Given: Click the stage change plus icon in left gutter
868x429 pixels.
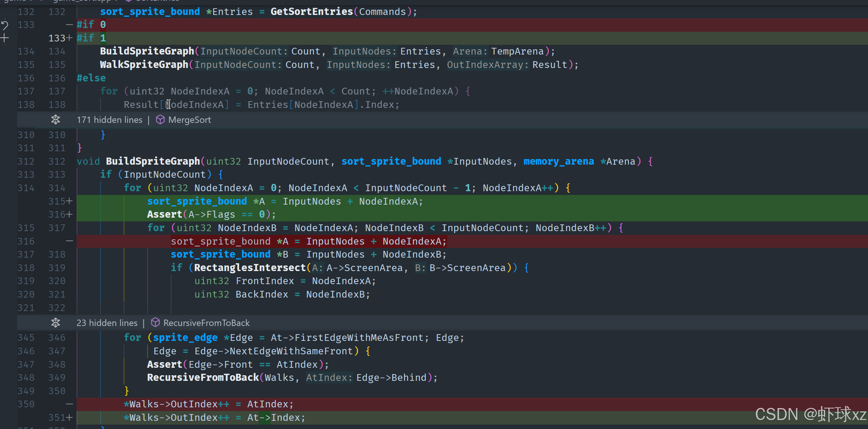Looking at the screenshot, I should click(x=4, y=38).
